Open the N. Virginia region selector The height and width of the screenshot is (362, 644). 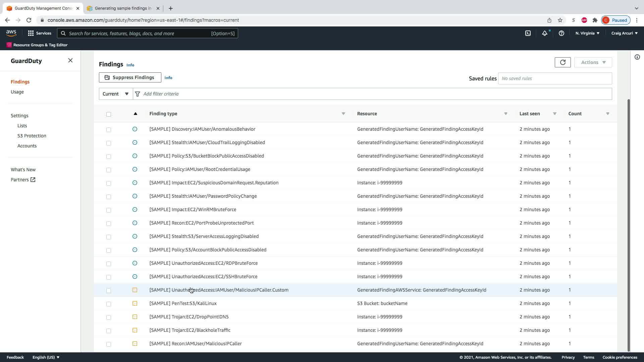pyautogui.click(x=587, y=33)
